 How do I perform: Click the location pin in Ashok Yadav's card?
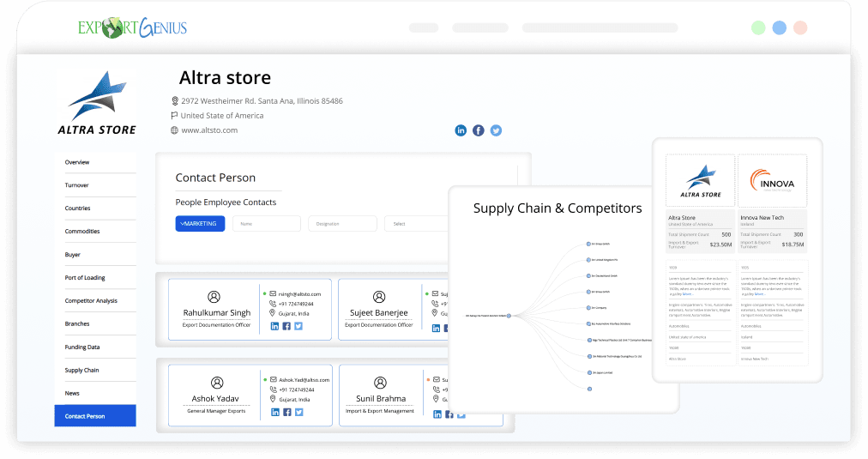[273, 399]
